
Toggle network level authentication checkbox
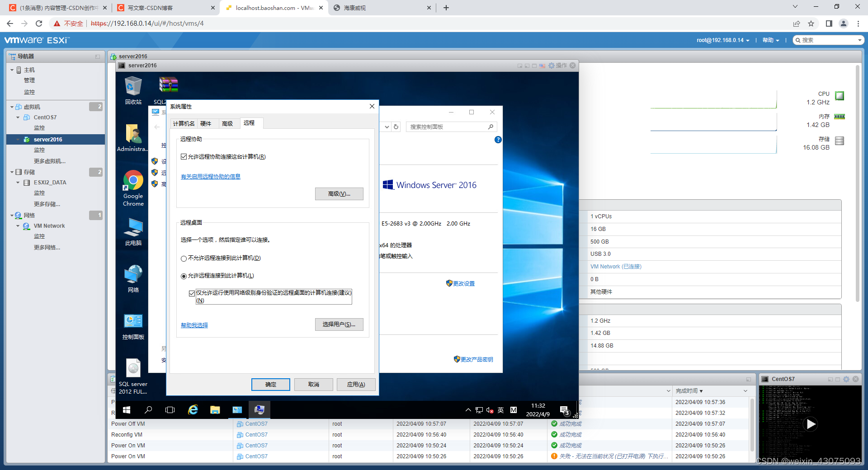click(x=192, y=293)
